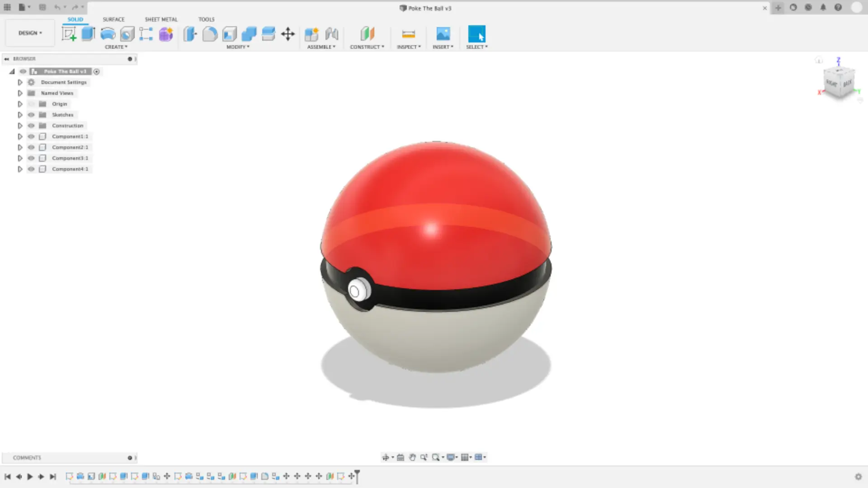This screenshot has width=868, height=488.
Task: Open the Hole tool
Action: 127,34
